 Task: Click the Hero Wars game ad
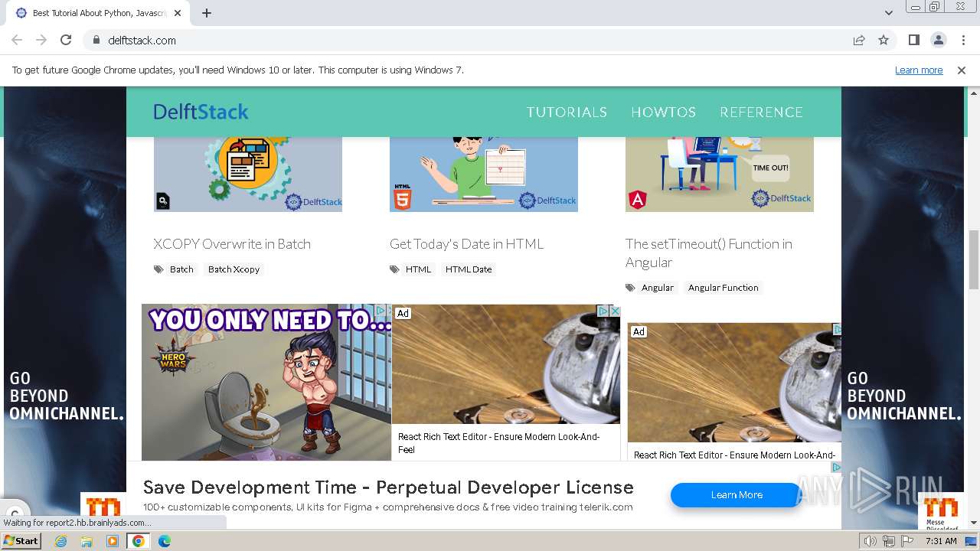click(x=266, y=383)
